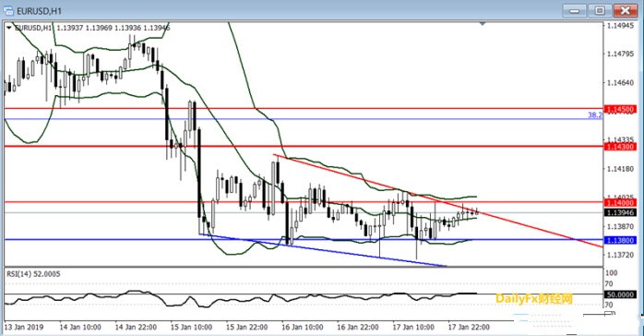This screenshot has height=336, width=644.
Task: Click the 1.14640 price scale value
Action: coord(620,82)
